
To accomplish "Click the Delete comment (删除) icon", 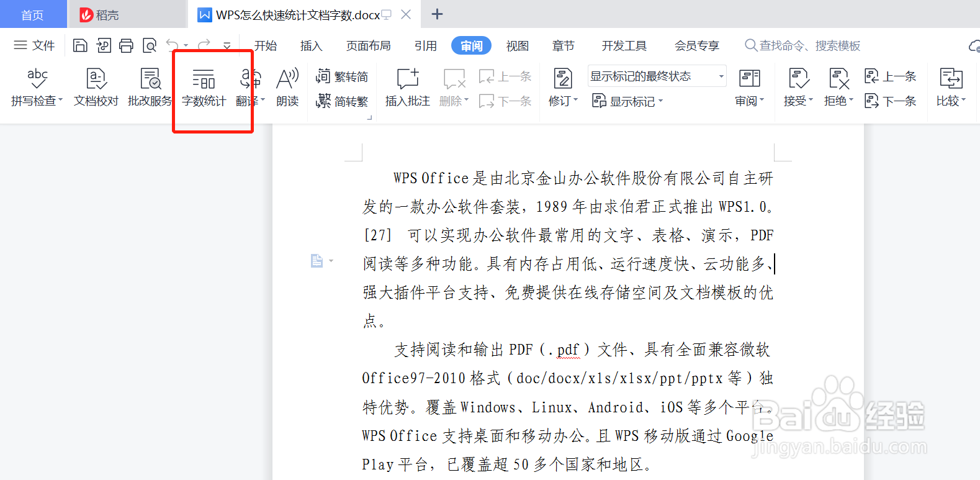I will pyautogui.click(x=454, y=79).
